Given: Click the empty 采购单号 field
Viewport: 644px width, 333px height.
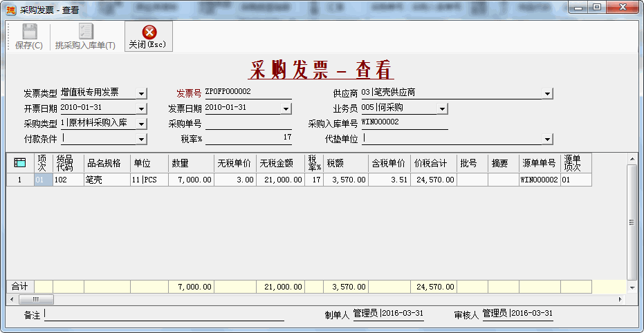Looking at the screenshot, I should (x=248, y=124).
